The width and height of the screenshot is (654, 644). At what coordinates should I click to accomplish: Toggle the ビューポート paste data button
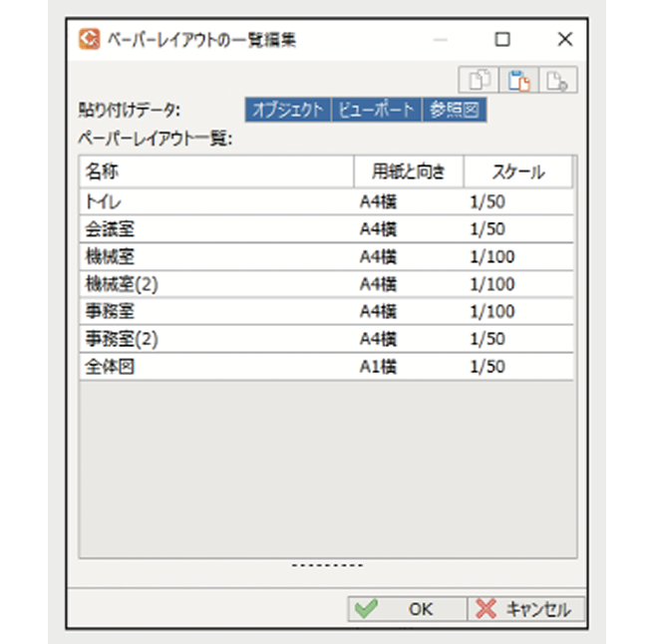click(x=377, y=110)
